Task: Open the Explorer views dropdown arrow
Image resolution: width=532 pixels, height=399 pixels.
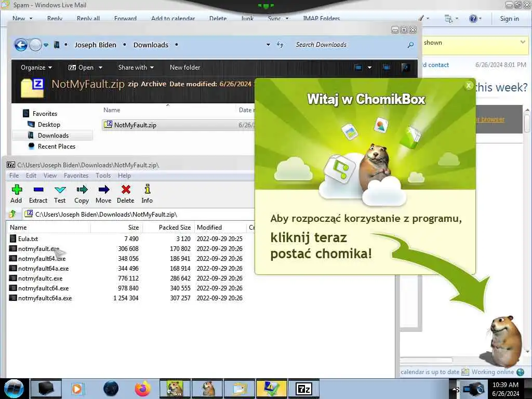Action: coord(369,68)
